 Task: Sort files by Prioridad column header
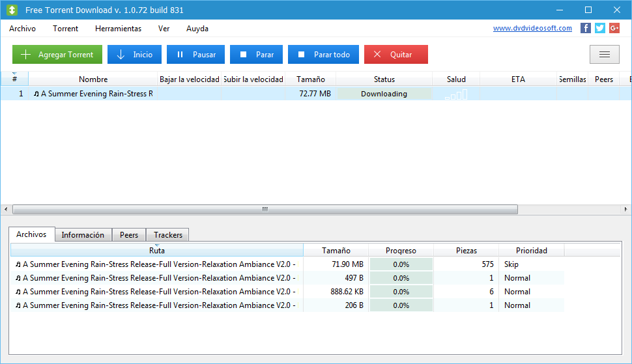click(532, 250)
